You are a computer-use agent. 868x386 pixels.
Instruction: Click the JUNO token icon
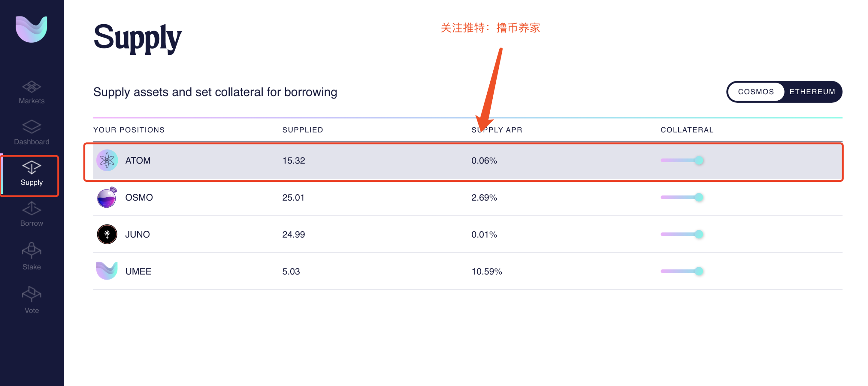[107, 234]
